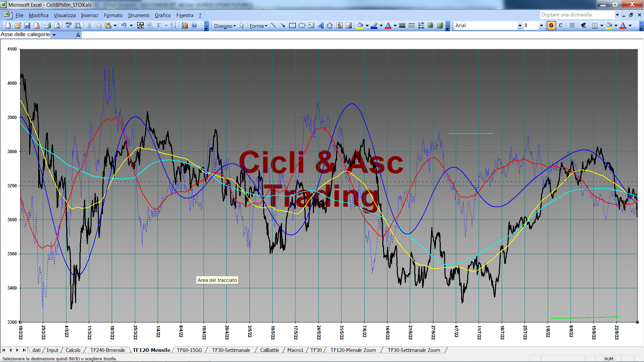Viewport: 644px width, 362px height.
Task: Open the Forme shapes menu
Action: [258, 26]
